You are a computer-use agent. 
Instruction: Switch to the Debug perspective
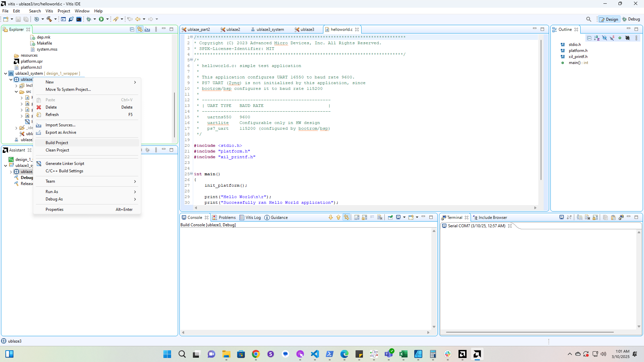pos(631,19)
